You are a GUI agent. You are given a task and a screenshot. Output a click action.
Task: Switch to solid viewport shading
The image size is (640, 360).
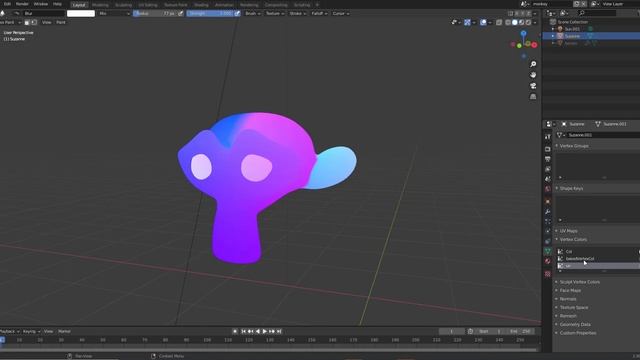click(515, 22)
